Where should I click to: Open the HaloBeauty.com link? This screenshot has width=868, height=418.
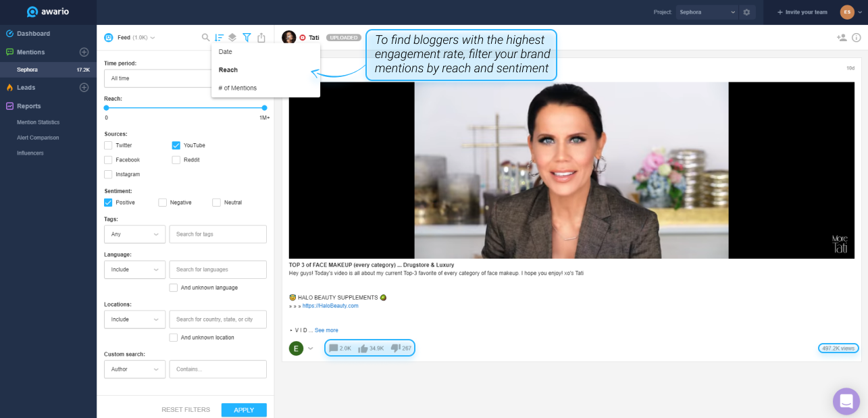click(330, 306)
